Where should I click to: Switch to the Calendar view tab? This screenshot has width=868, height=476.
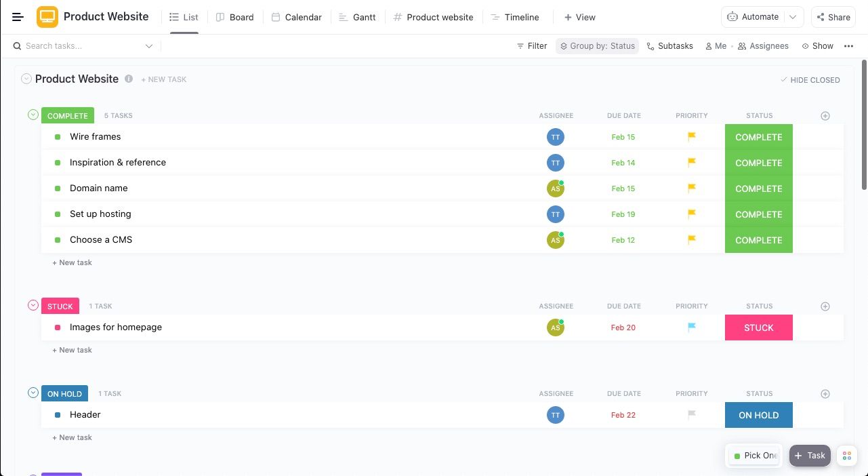[296, 17]
